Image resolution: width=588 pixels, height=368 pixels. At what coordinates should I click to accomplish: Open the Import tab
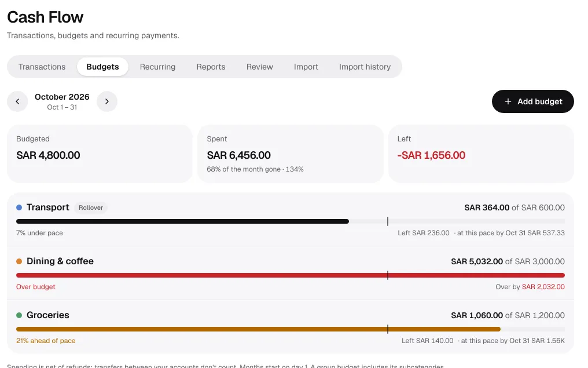[x=306, y=67]
